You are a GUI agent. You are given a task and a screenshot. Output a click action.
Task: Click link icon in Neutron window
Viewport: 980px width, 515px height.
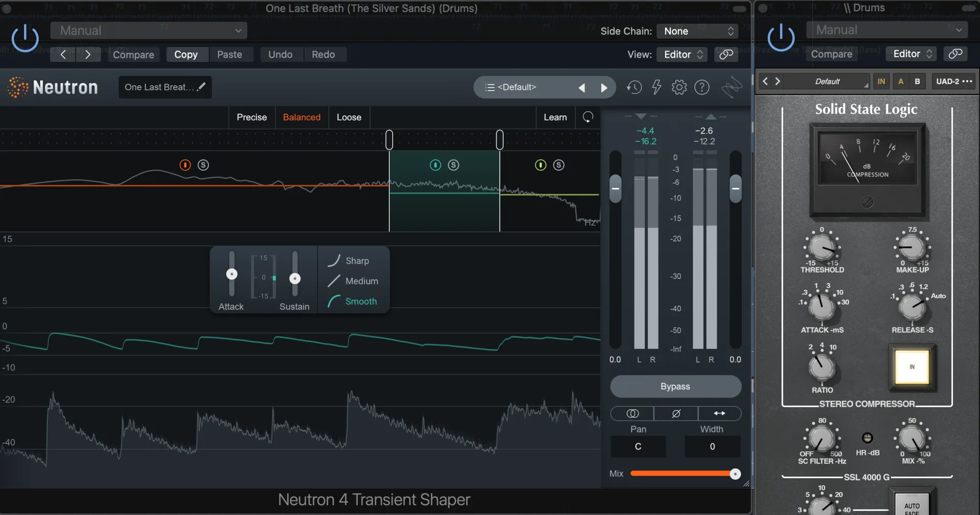726,54
